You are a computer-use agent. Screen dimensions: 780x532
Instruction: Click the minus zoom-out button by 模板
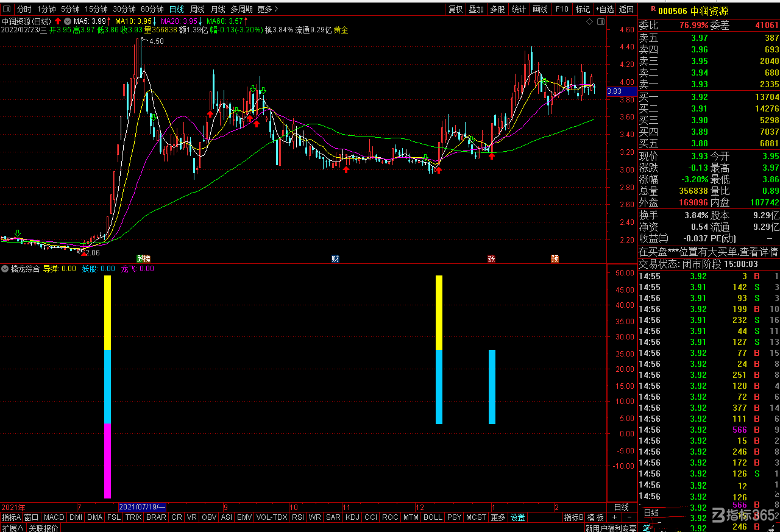pyautogui.click(x=629, y=517)
